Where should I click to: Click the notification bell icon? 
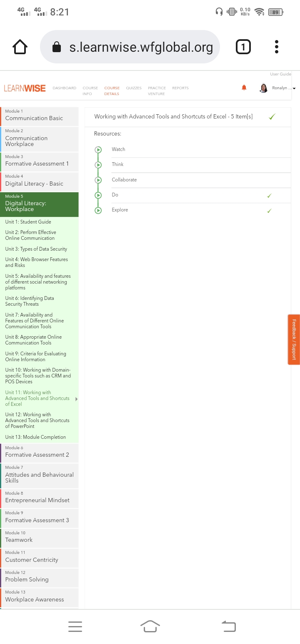pyautogui.click(x=244, y=88)
